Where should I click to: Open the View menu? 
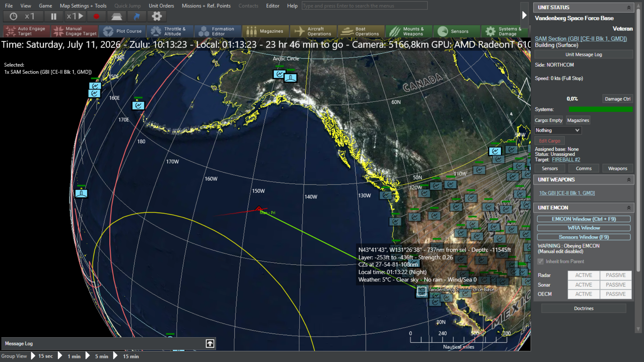[25, 6]
